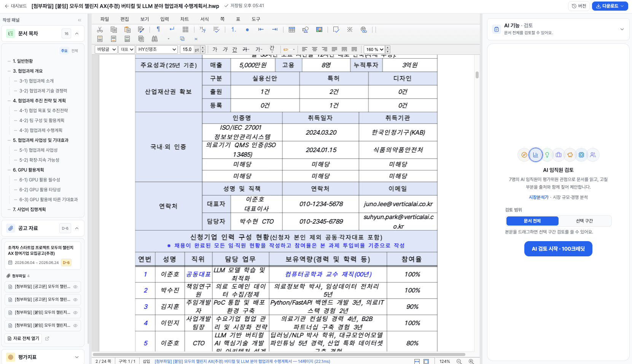Click the decrease indent arrow icon
The width and height of the screenshot is (632, 364).
click(261, 30)
